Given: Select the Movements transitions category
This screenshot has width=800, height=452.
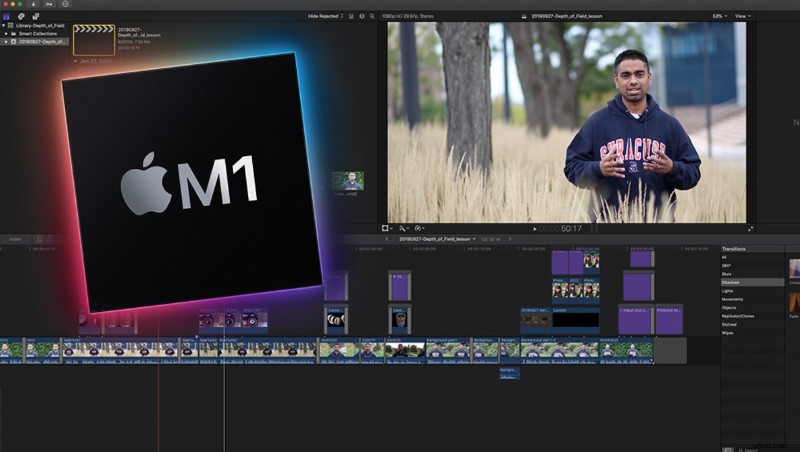Looking at the screenshot, I should tap(732, 299).
